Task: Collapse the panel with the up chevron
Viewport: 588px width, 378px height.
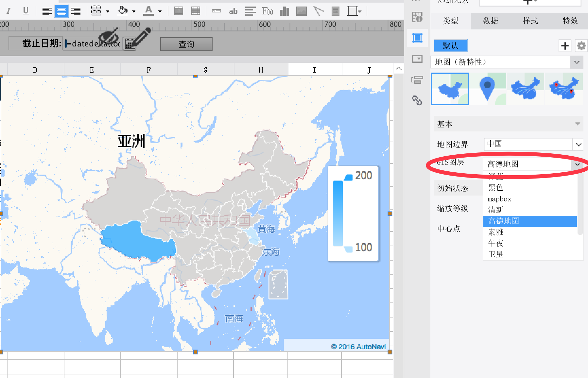Action: (399, 69)
